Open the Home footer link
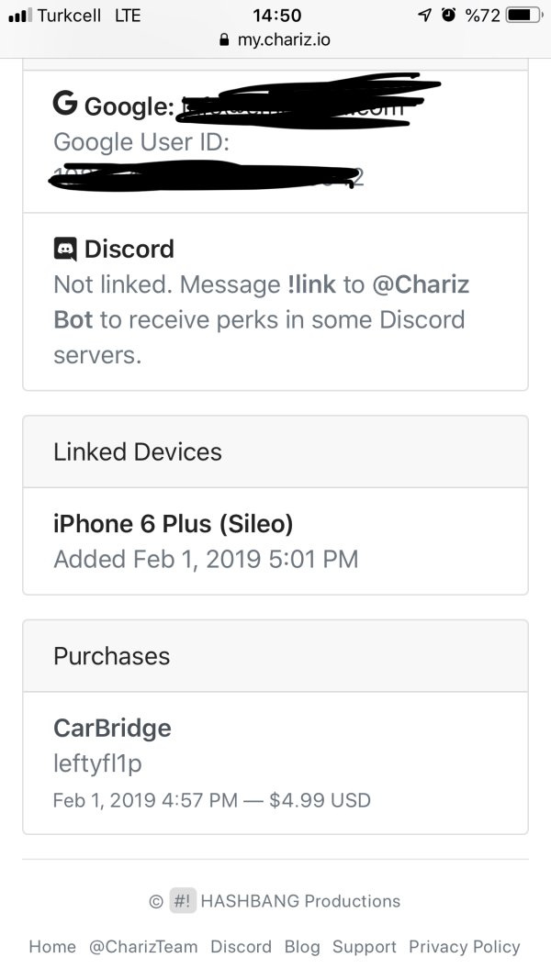 tap(52, 947)
